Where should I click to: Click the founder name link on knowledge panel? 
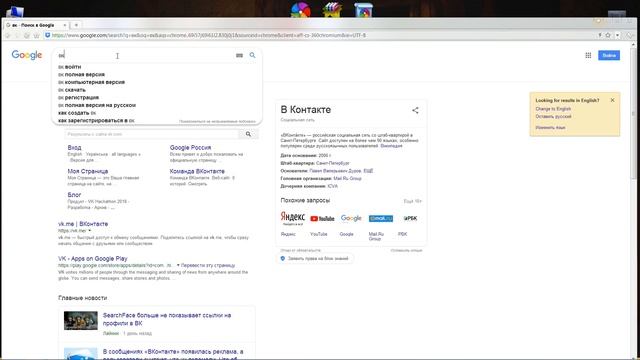point(336,171)
